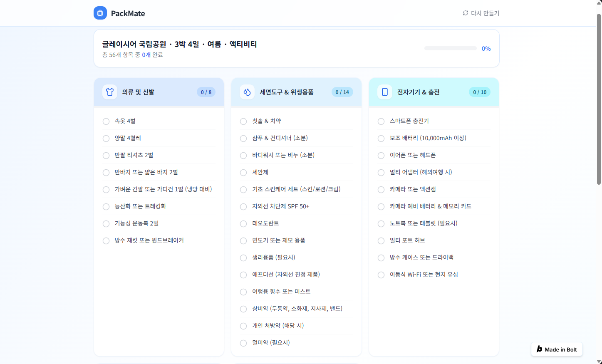Mark 칫솔 & 치약 as packed
The image size is (602, 364).
coord(243,121)
